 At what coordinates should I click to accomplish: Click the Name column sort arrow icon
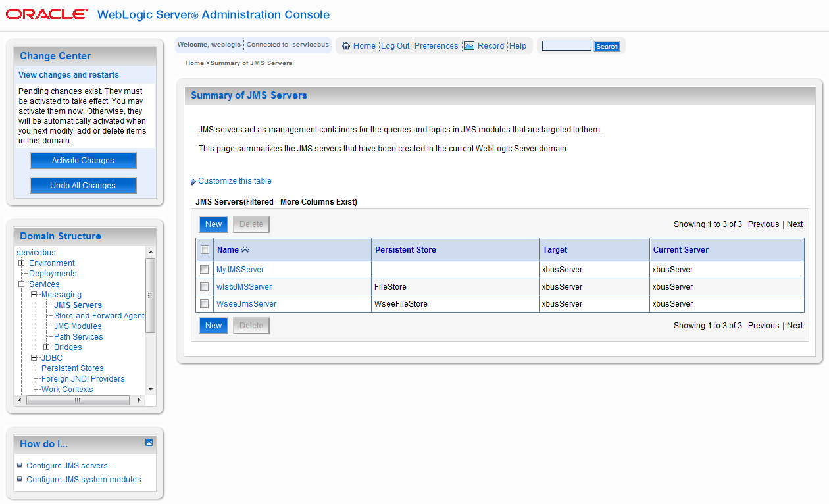click(x=245, y=250)
